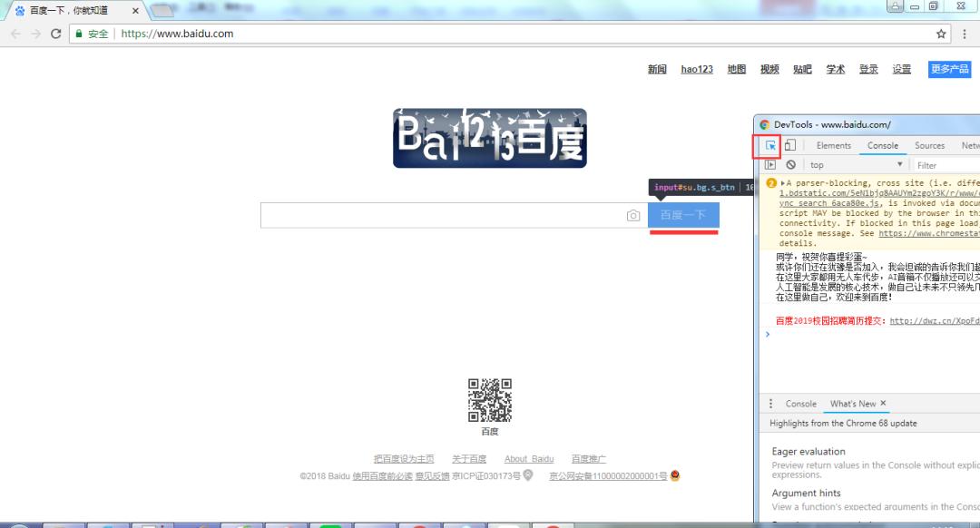Reload the Baidu page
Image resolution: width=980 pixels, height=528 pixels.
click(x=58, y=33)
